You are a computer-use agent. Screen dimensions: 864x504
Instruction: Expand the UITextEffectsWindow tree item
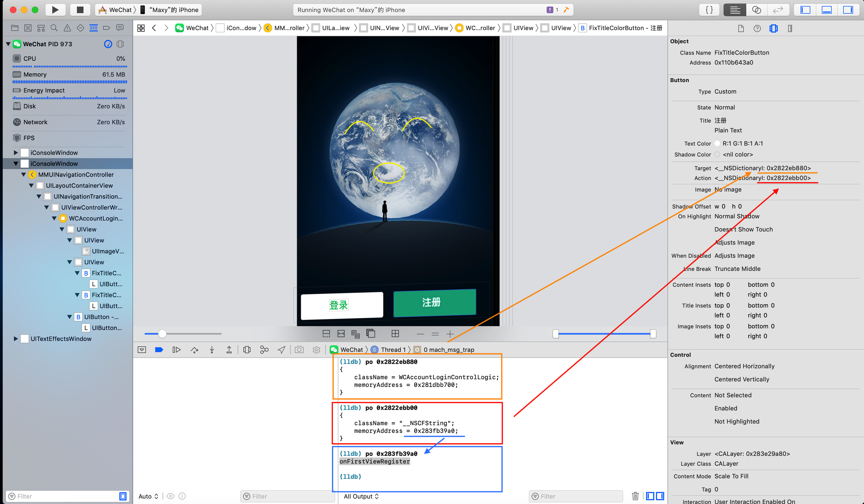point(15,339)
